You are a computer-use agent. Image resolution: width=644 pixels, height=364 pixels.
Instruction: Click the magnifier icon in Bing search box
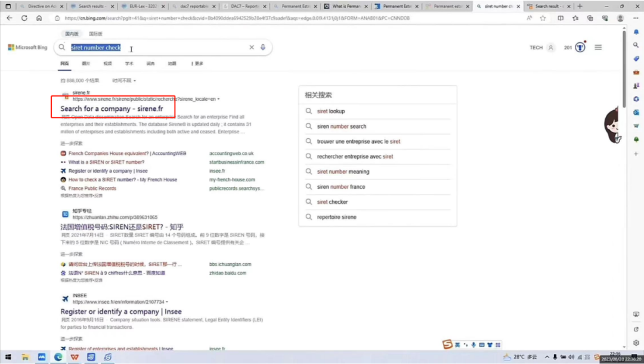[x=61, y=47]
